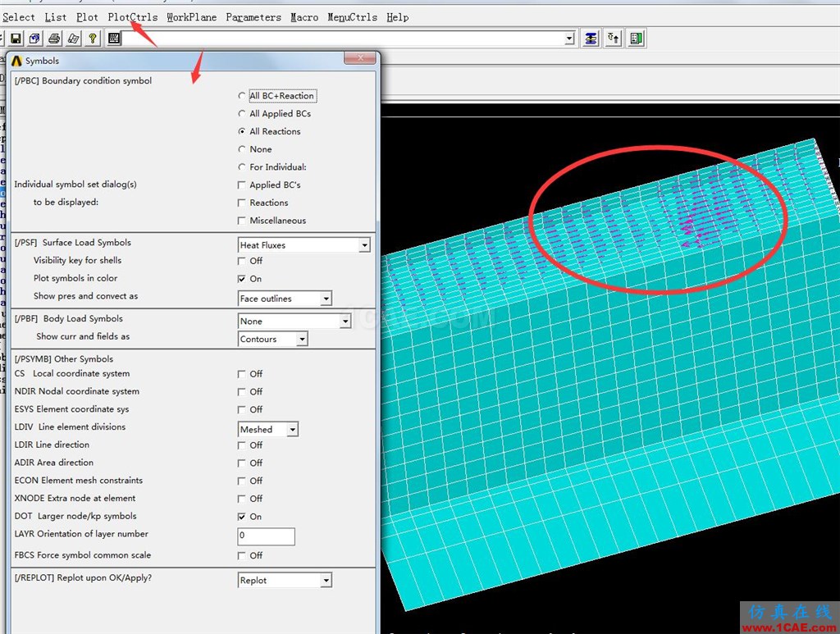Toggle XNODE Extra node checkbox
Screen dimensions: 840x634
coord(242,499)
